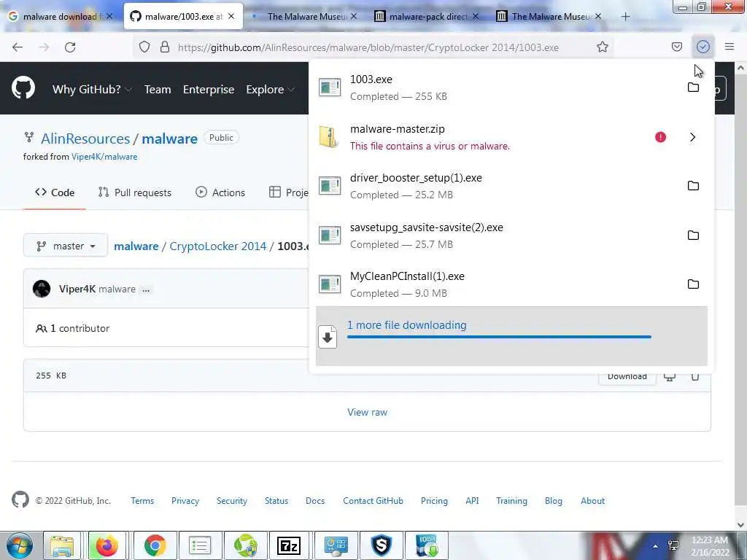Click the GitHub Octocat logo in header

point(23,88)
